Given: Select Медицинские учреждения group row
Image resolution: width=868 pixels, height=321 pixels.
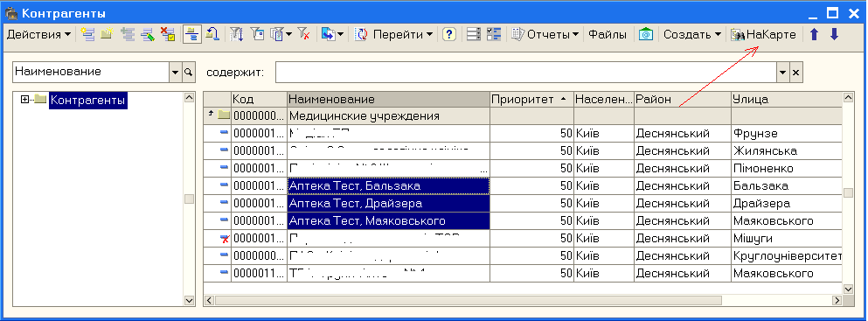Looking at the screenshot, I should (523, 116).
